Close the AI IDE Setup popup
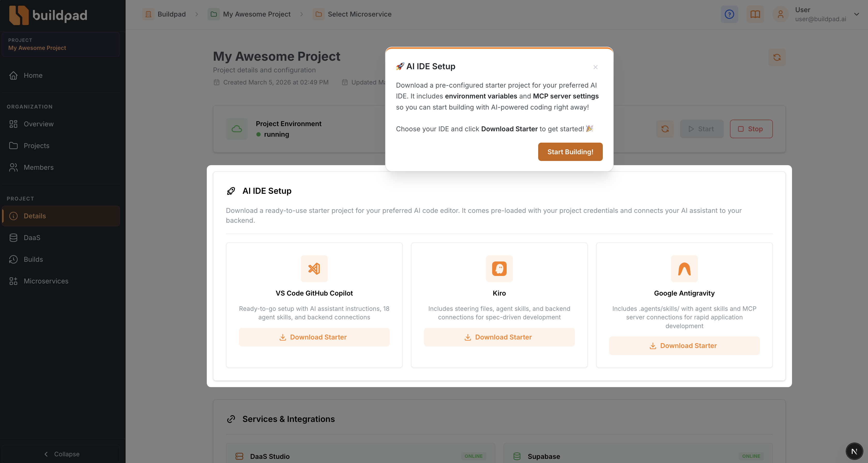Image resolution: width=868 pixels, height=463 pixels. point(595,67)
